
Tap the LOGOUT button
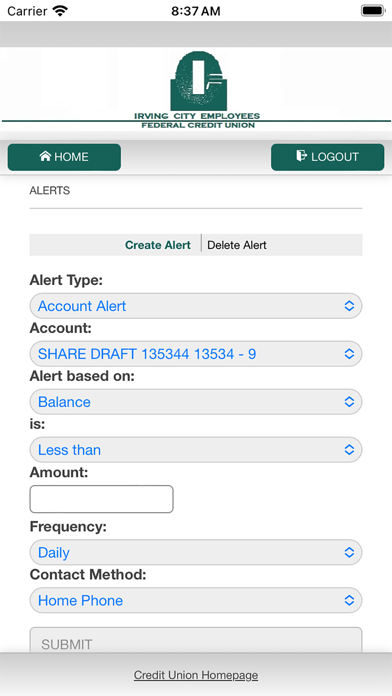(328, 157)
